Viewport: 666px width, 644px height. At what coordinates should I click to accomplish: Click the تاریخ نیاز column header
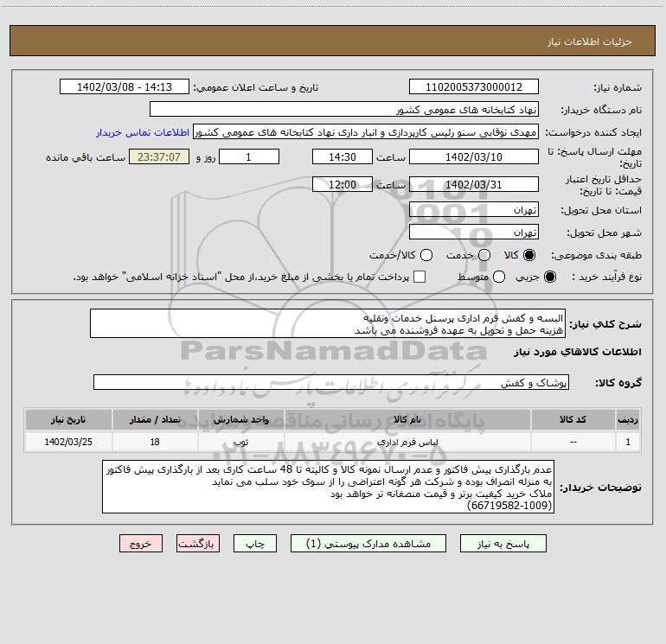tap(68, 419)
